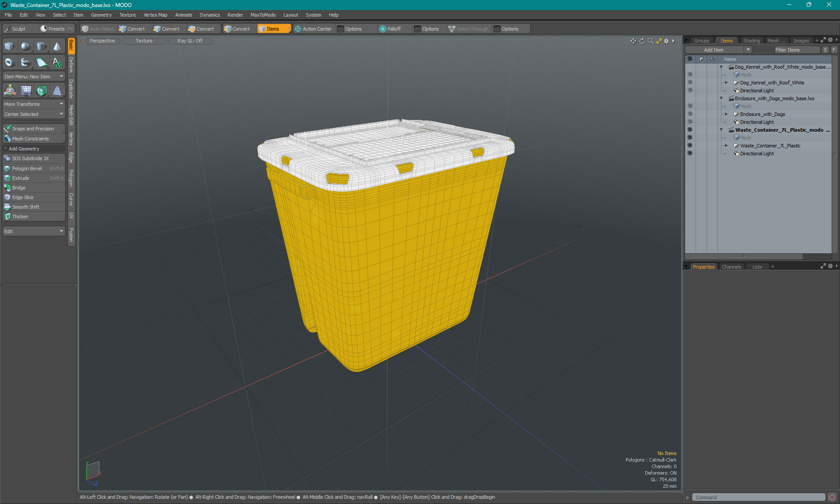
Task: Click the record button beside Command field
Action: coord(832,497)
